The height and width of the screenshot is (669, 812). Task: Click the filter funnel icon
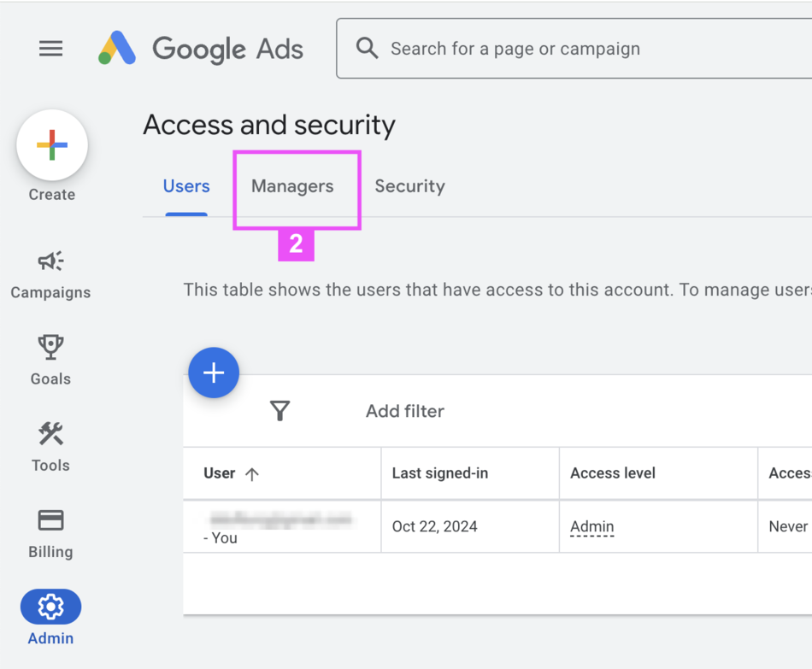(x=279, y=411)
